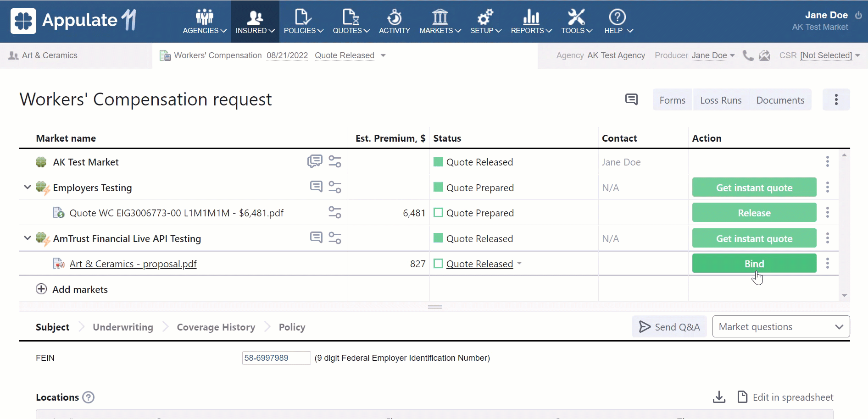The height and width of the screenshot is (419, 868).
Task: Switch to the Coverage History tab
Action: 216,327
